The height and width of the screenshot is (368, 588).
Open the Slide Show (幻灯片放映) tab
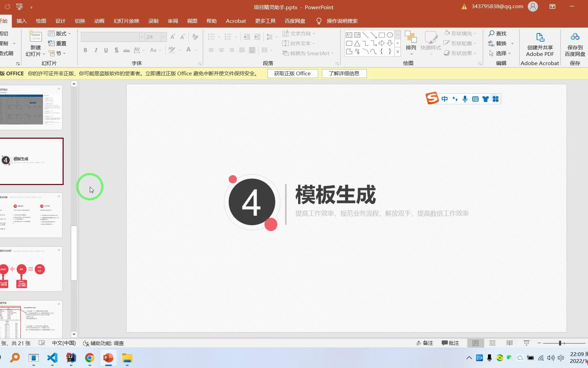click(x=126, y=21)
